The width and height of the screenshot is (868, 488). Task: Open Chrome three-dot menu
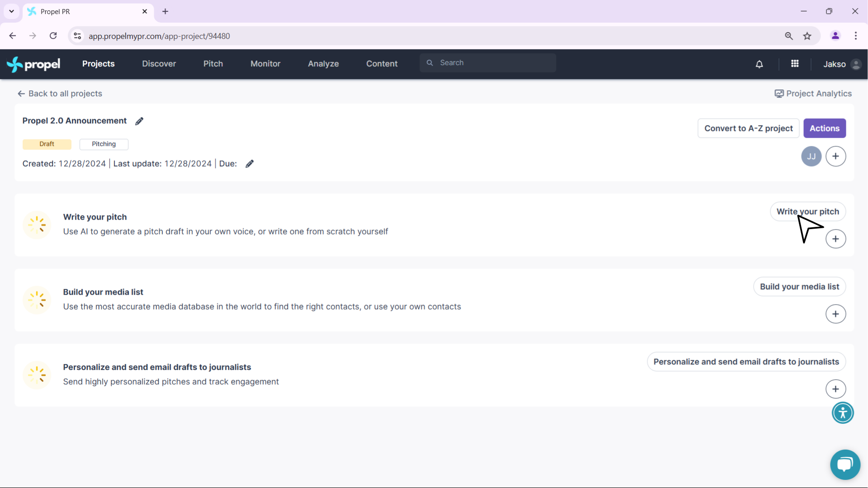(856, 36)
